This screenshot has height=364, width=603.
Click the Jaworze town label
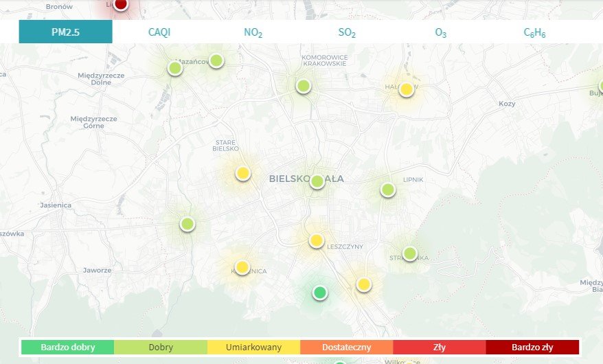point(98,270)
